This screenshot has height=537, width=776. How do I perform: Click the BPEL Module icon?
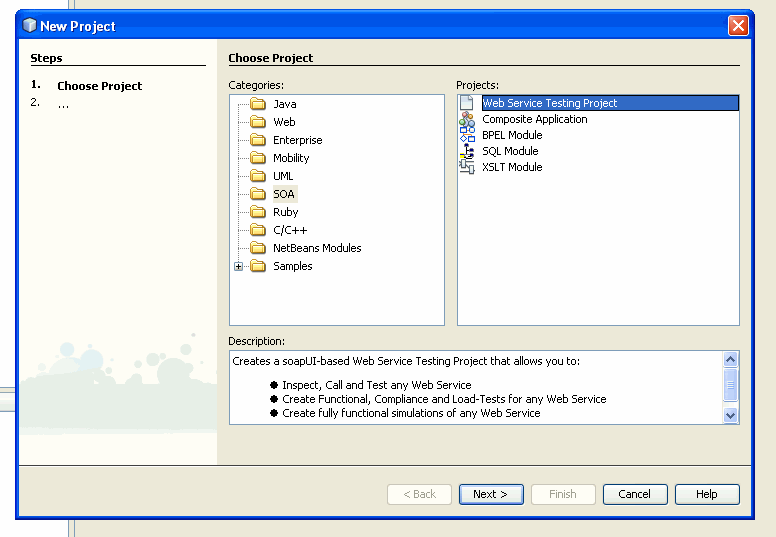(x=467, y=135)
